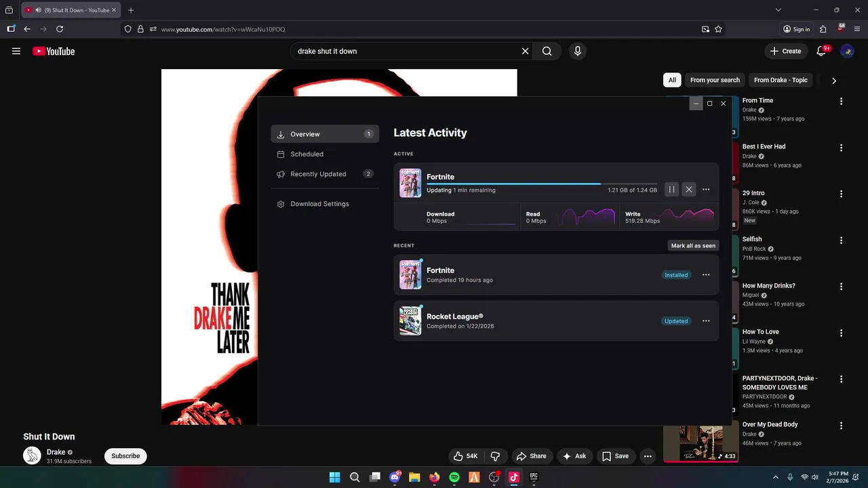Pause the Fortnite update download
Image resolution: width=868 pixels, height=488 pixels.
671,190
